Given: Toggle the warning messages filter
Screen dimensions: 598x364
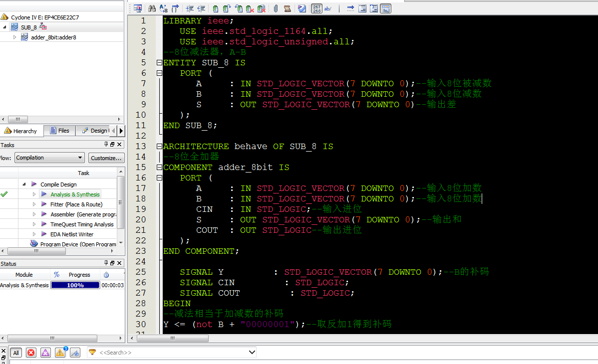Looking at the screenshot, I should [x=60, y=353].
